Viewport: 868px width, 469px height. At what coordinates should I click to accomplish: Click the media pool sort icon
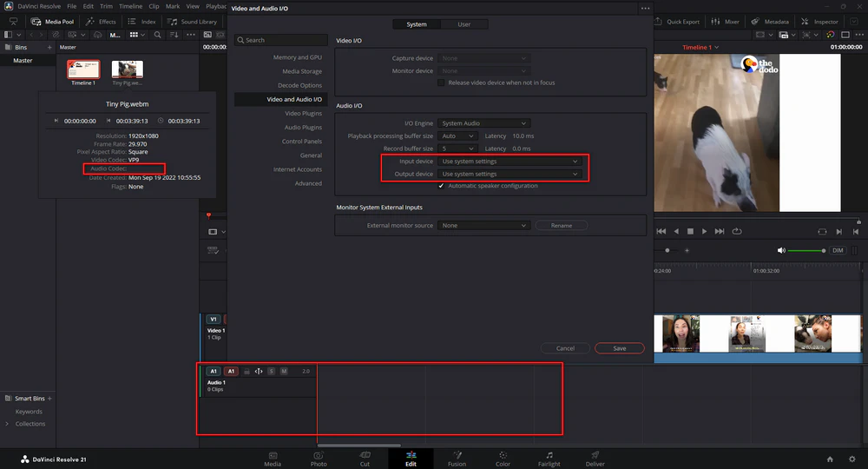pyautogui.click(x=174, y=35)
